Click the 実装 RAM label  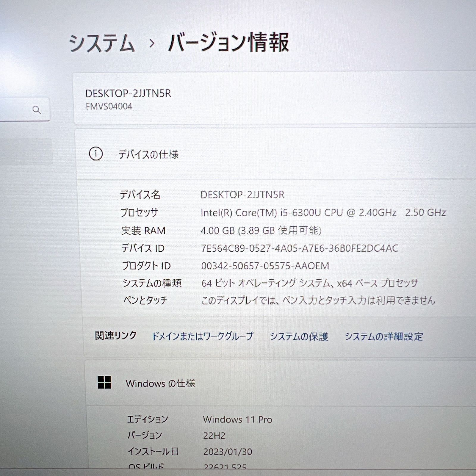(x=143, y=231)
